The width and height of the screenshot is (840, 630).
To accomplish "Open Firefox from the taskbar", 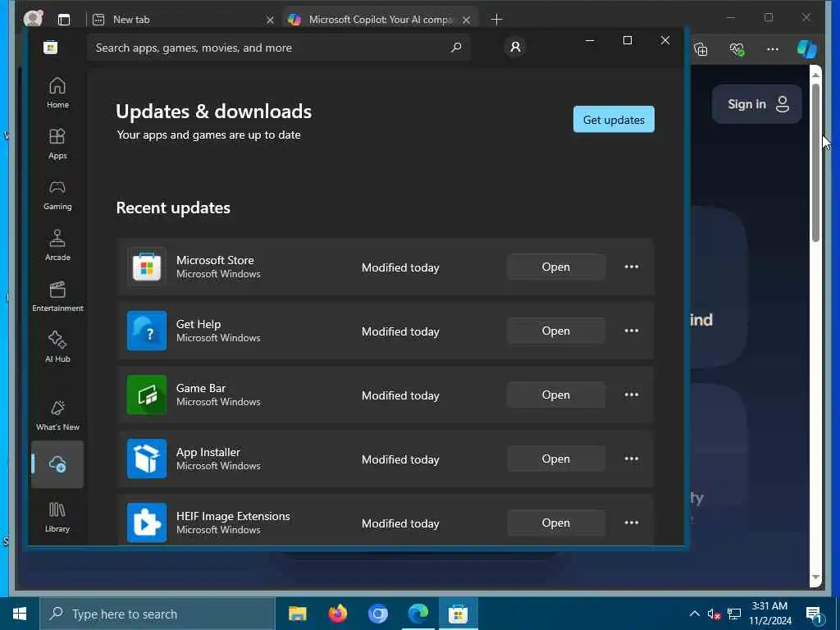I will (x=337, y=614).
